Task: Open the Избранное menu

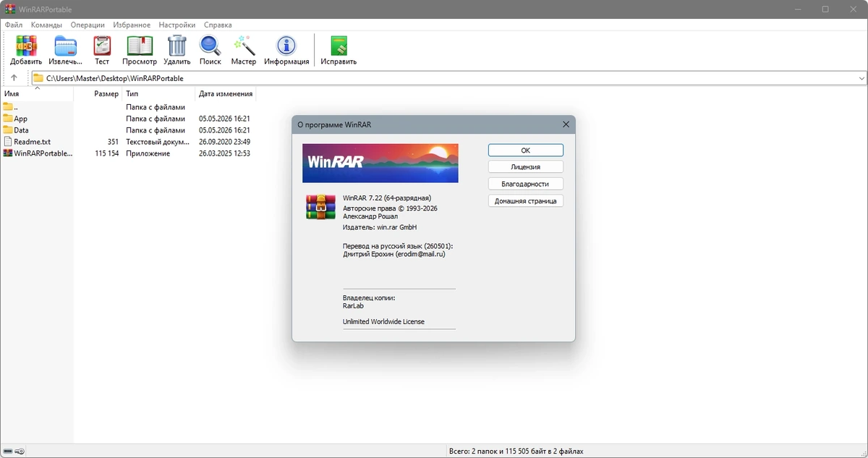Action: pos(132,25)
